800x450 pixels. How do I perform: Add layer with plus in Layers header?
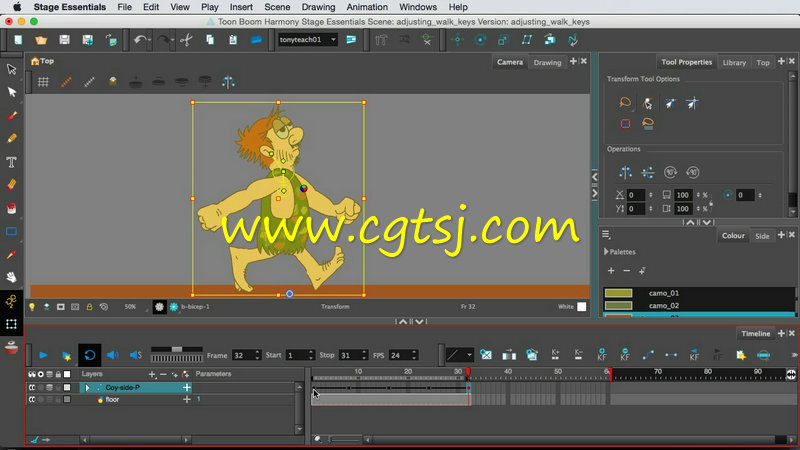(152, 374)
